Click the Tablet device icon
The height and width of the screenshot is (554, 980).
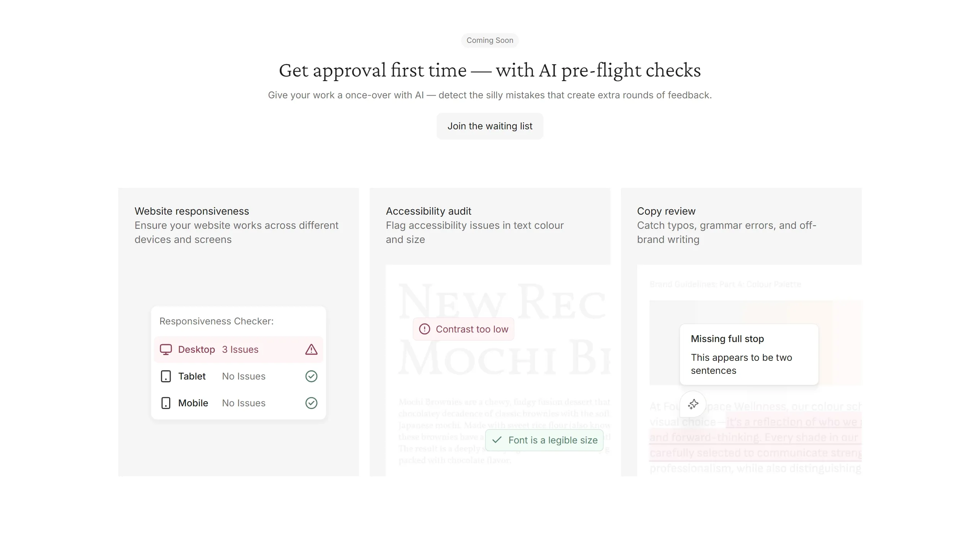coord(166,376)
